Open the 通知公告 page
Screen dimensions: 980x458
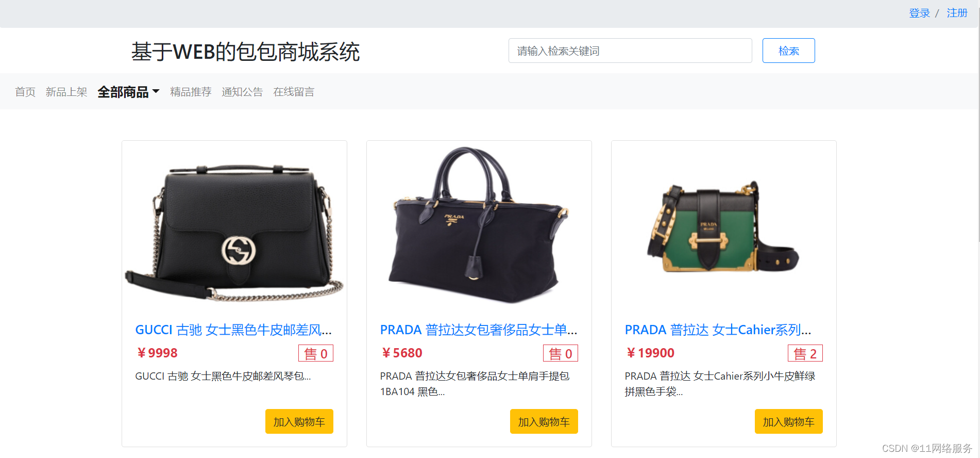(x=242, y=92)
